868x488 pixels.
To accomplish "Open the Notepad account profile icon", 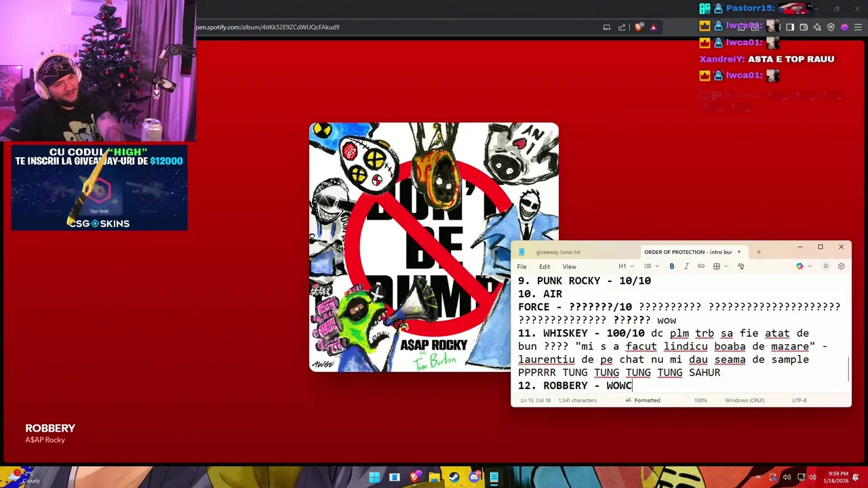I will (x=826, y=266).
